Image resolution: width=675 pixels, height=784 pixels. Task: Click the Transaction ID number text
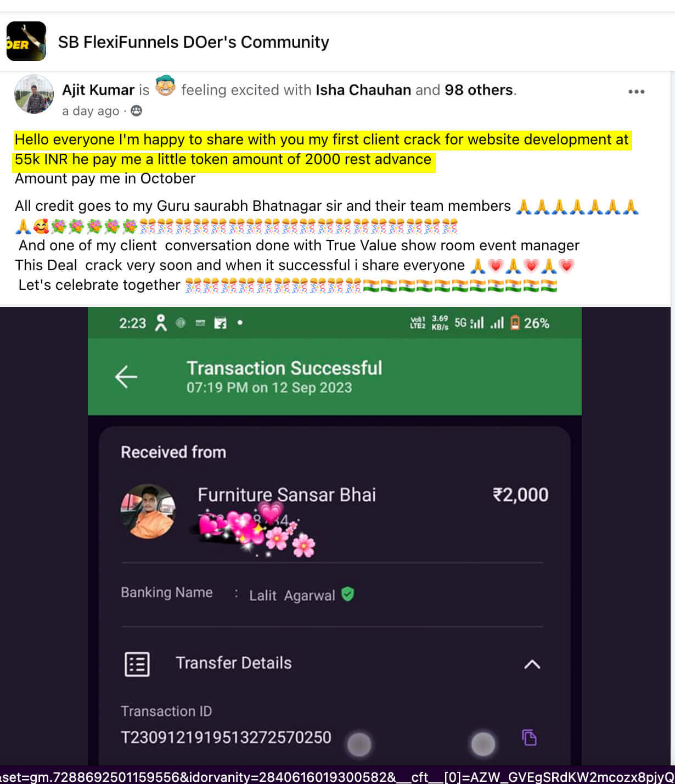click(226, 737)
